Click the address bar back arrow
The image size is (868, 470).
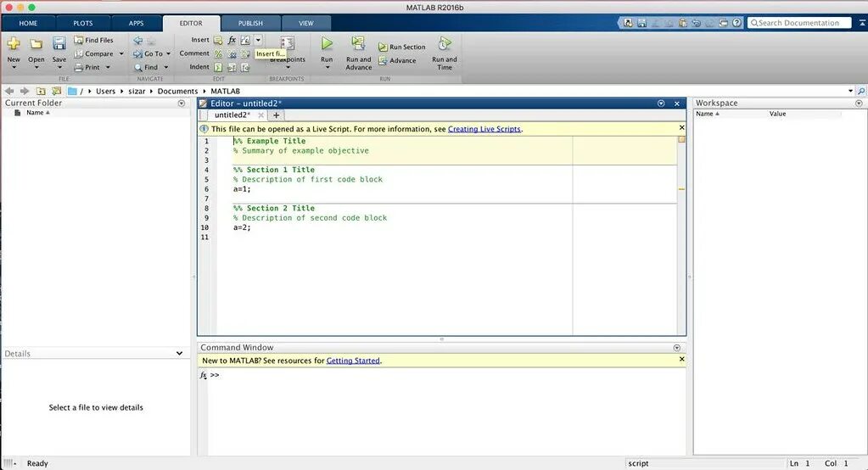[9, 91]
